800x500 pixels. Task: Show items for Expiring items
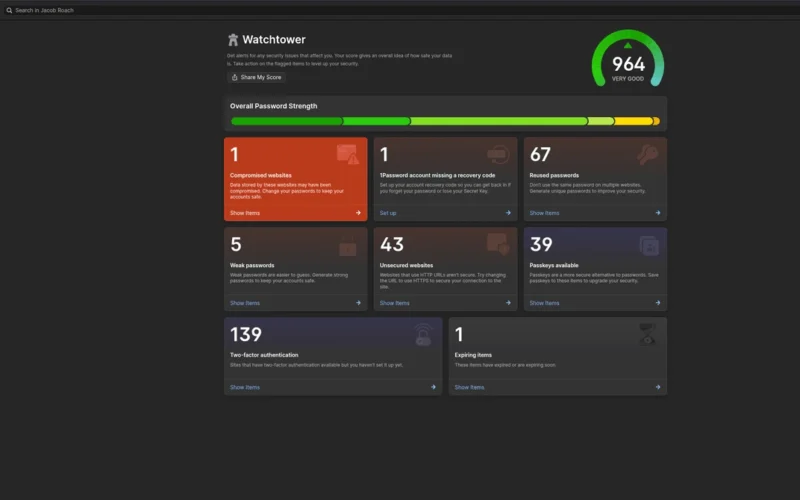(469, 387)
